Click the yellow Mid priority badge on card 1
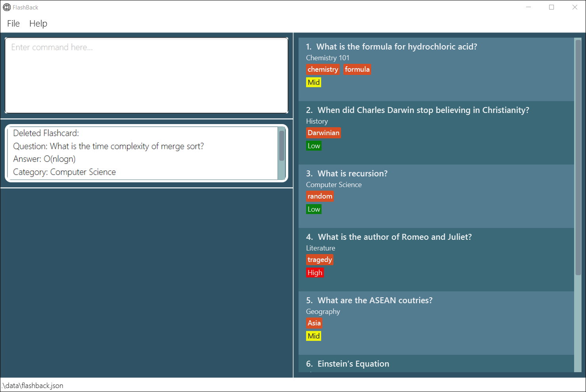The image size is (586, 392). [314, 82]
